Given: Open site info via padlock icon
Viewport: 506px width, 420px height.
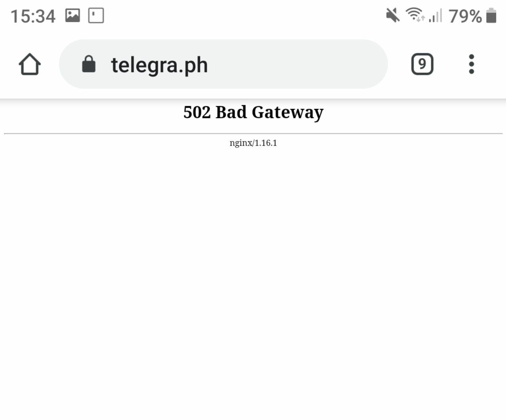Looking at the screenshot, I should pos(89,64).
